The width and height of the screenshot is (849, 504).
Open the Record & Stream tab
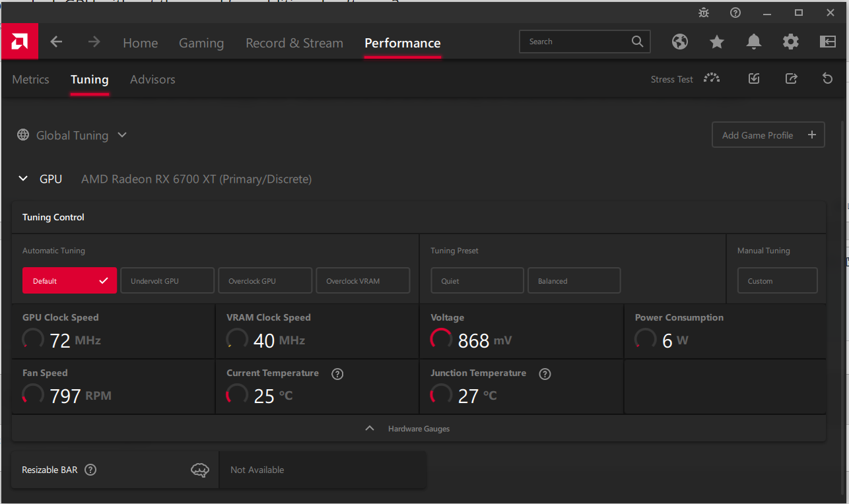(x=294, y=43)
